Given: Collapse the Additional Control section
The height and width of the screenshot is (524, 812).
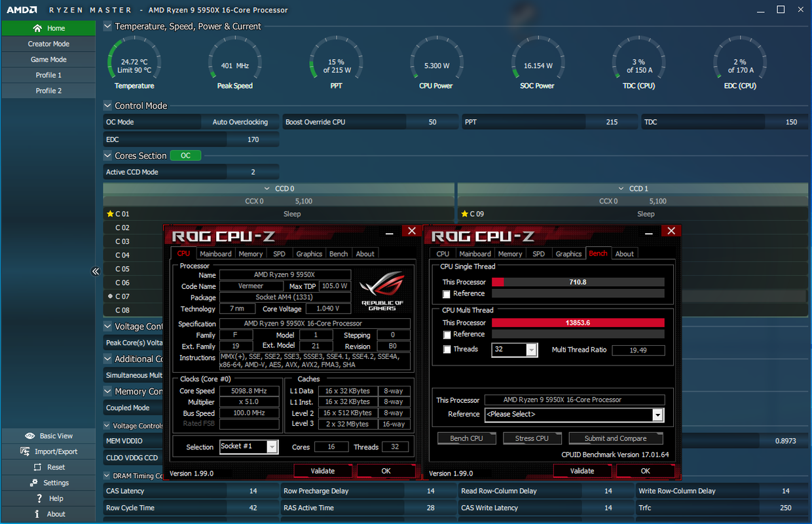Looking at the screenshot, I should (107, 359).
